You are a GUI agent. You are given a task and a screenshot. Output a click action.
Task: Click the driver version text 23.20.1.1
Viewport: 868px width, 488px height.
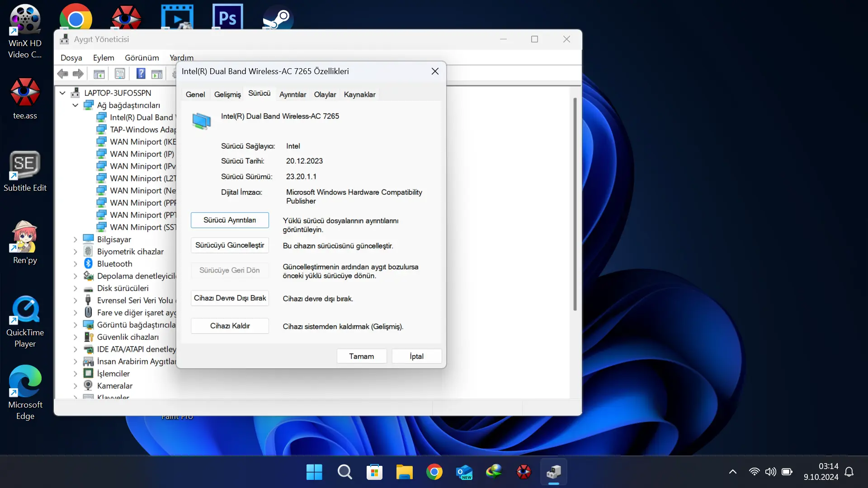click(301, 177)
